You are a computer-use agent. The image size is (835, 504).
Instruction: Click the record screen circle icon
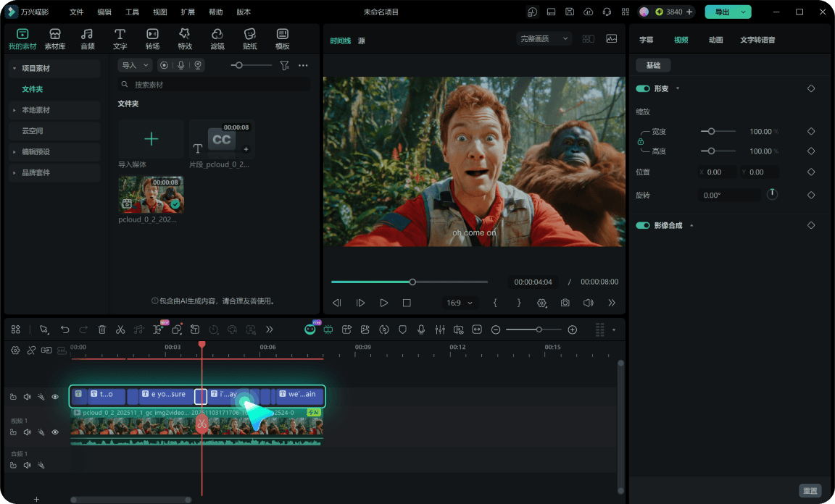[164, 65]
